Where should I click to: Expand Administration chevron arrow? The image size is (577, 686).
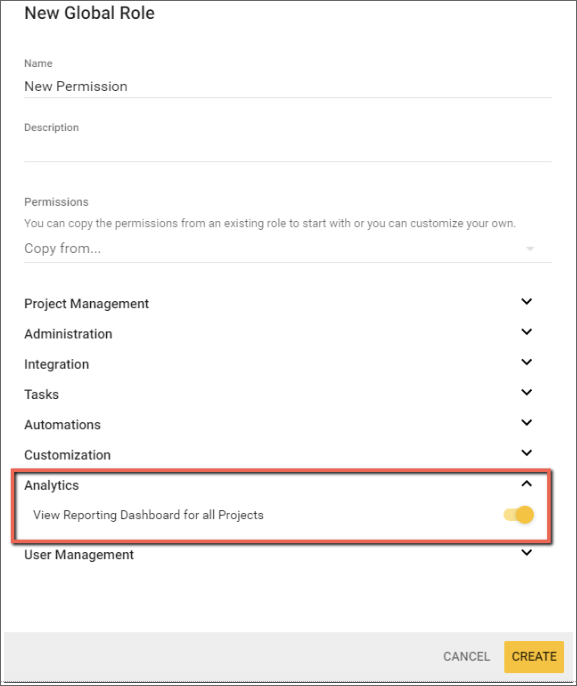[527, 332]
